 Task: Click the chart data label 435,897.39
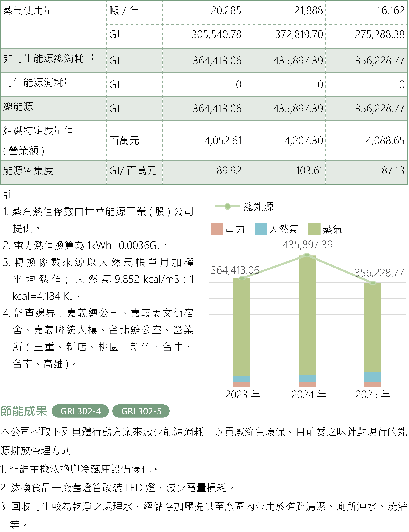click(x=308, y=245)
